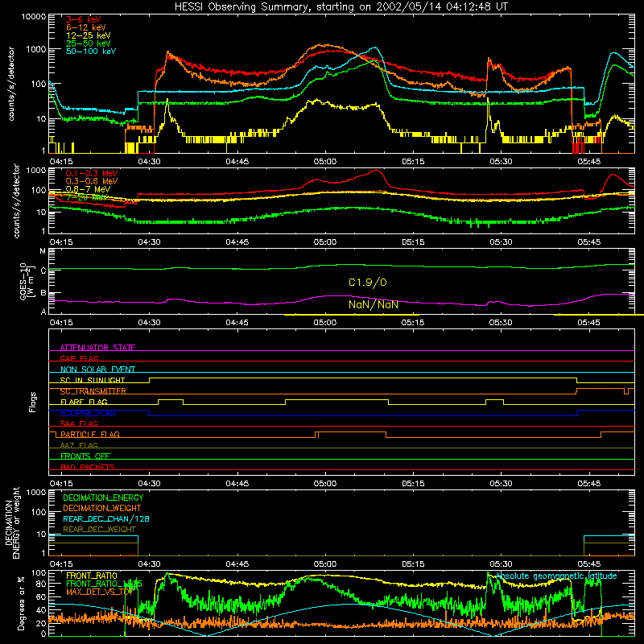Select the green "25-50 keV" legend label

pyautogui.click(x=89, y=43)
